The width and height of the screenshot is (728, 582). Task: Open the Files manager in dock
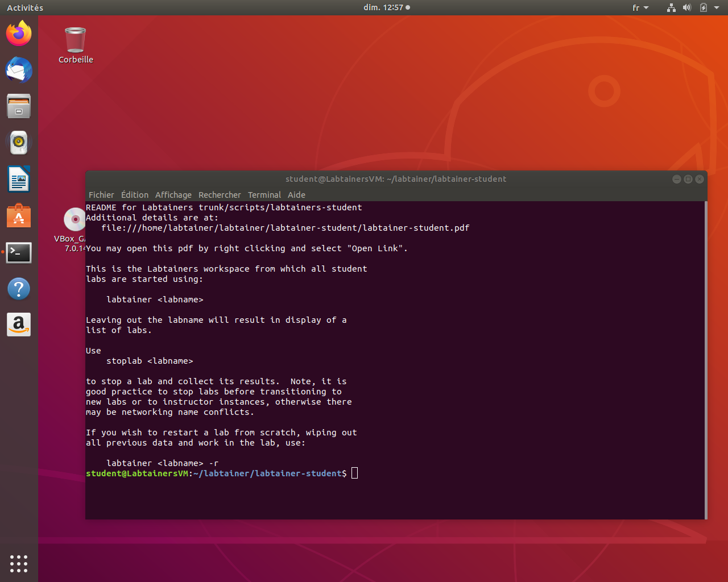pyautogui.click(x=19, y=106)
